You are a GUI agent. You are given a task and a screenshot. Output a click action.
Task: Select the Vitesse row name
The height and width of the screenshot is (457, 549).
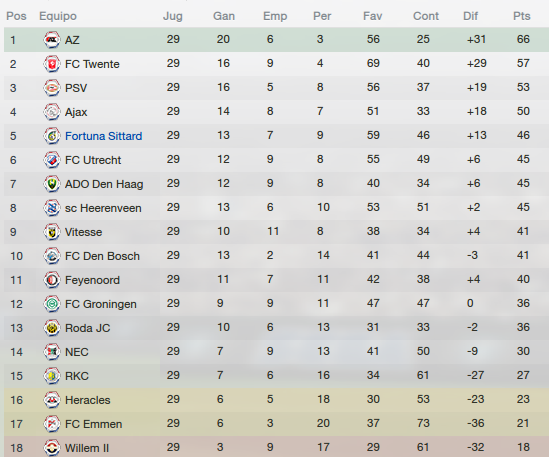83,232
